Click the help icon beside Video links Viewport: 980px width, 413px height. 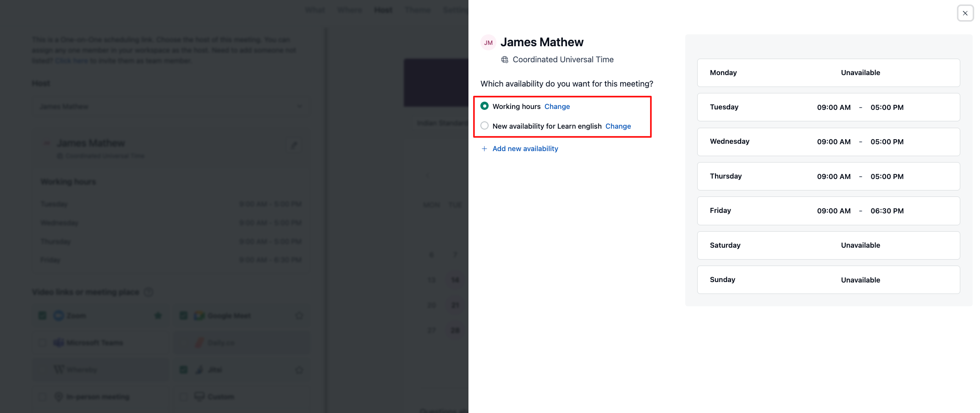click(149, 292)
